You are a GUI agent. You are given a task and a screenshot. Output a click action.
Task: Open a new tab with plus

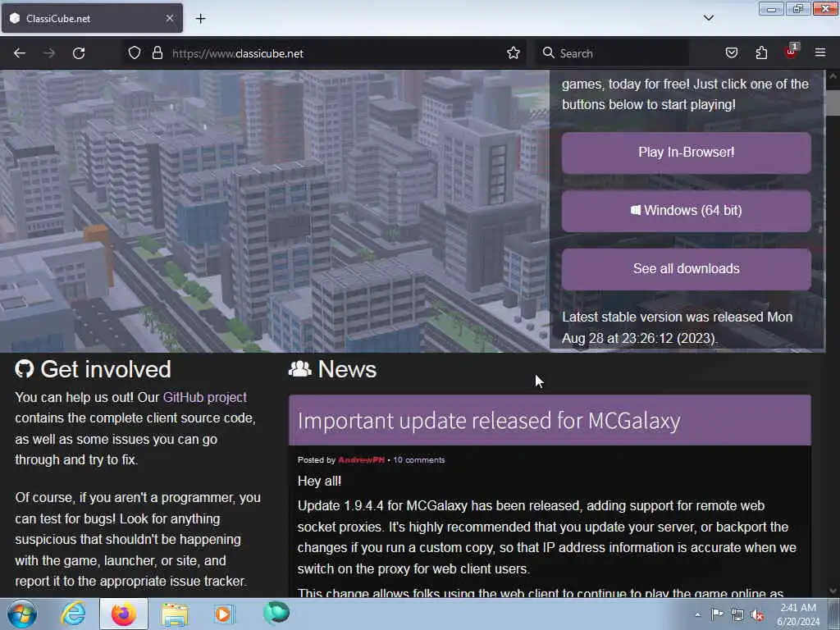point(200,19)
